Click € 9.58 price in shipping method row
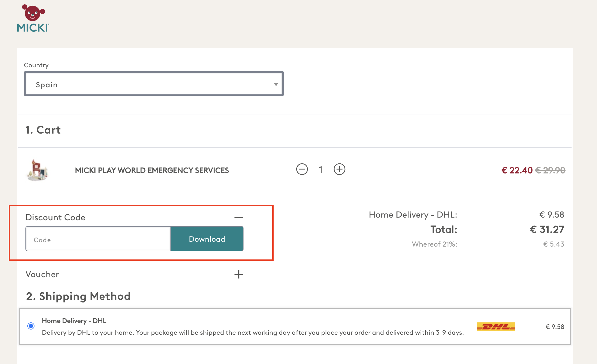597x364 pixels. (555, 327)
